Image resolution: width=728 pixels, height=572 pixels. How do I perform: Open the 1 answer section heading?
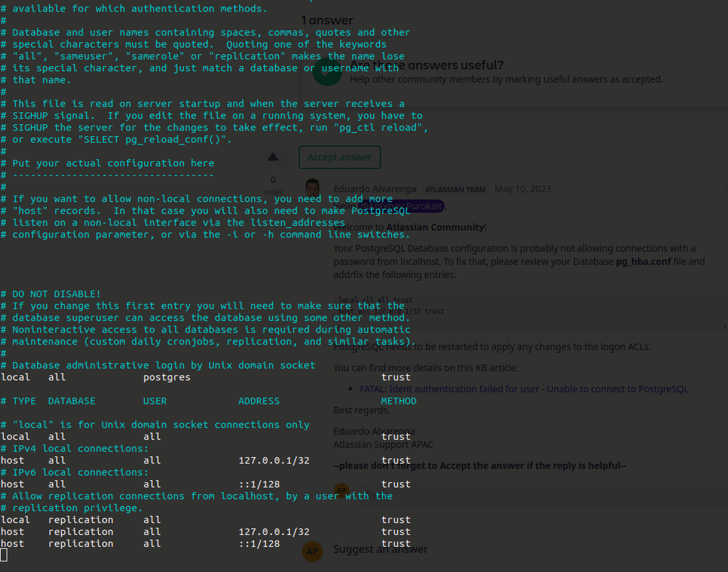[x=327, y=20]
